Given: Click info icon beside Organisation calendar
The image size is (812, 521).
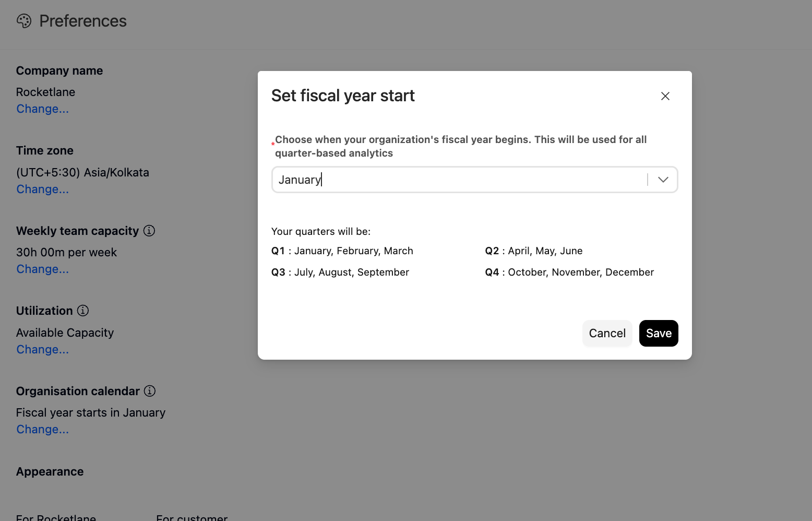Looking at the screenshot, I should (x=150, y=391).
